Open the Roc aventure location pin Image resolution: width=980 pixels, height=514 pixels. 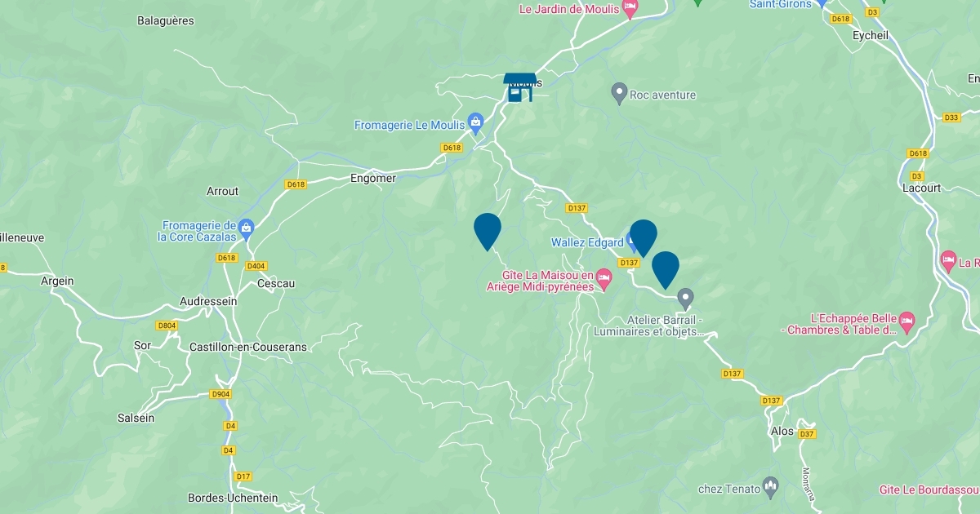tap(619, 93)
